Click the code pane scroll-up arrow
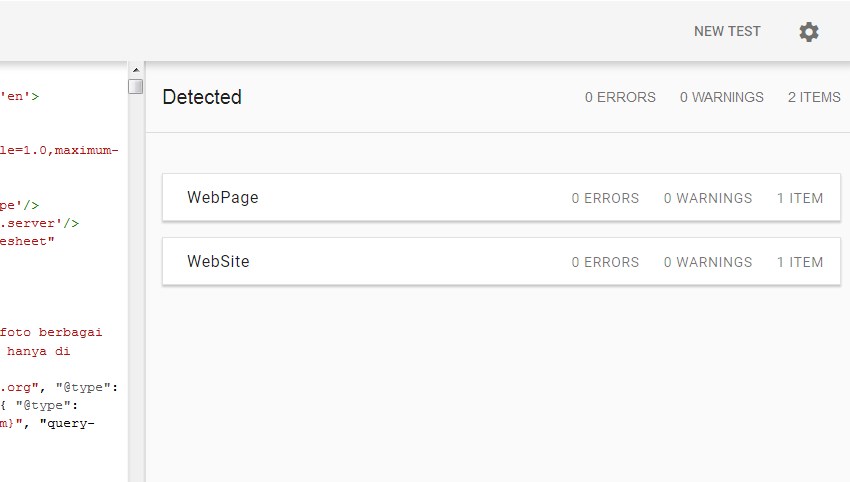 click(x=136, y=70)
